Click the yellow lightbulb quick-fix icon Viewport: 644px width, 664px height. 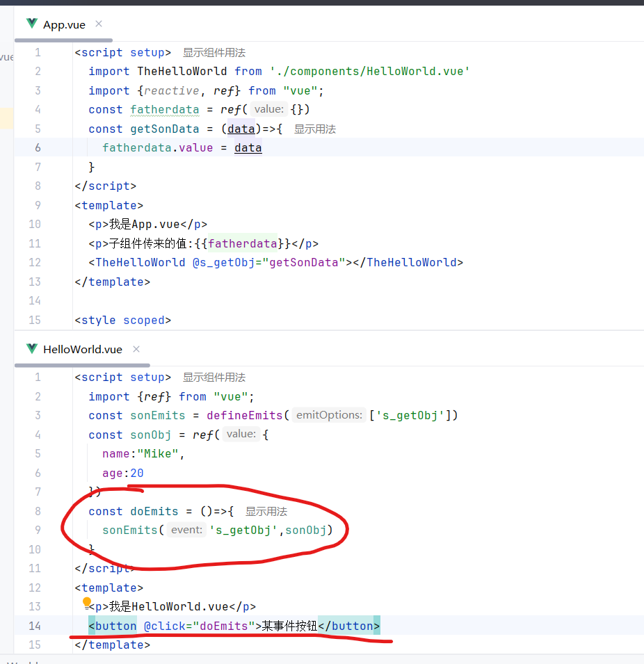tap(87, 601)
